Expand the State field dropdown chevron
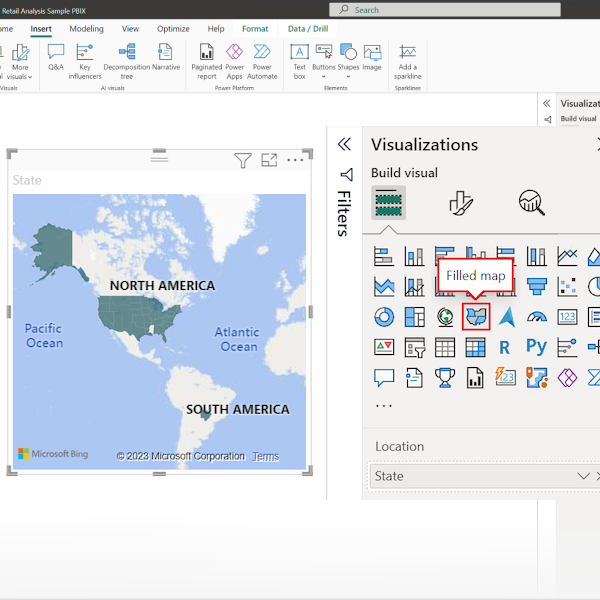 (584, 476)
